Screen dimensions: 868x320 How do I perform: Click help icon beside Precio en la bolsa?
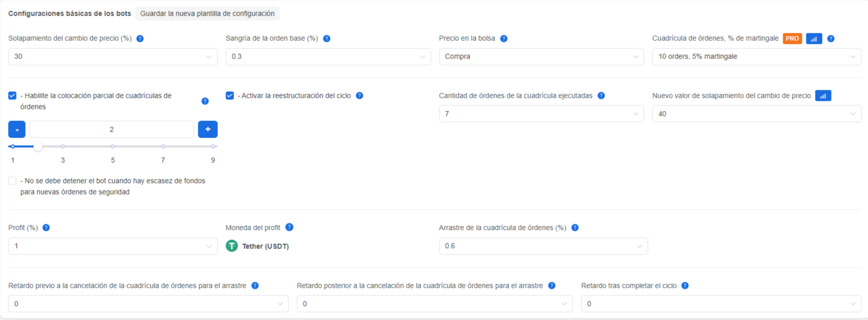[504, 39]
